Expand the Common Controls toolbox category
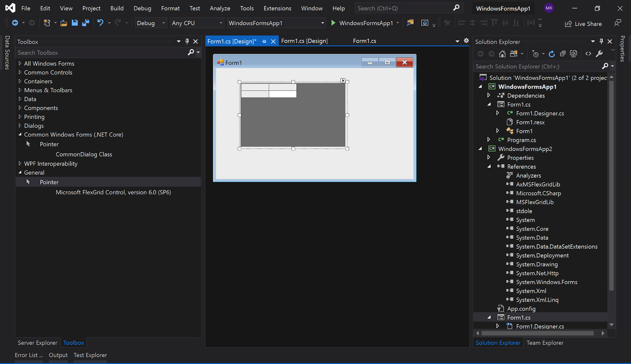Screen dimensions: 631x364 click(20, 72)
